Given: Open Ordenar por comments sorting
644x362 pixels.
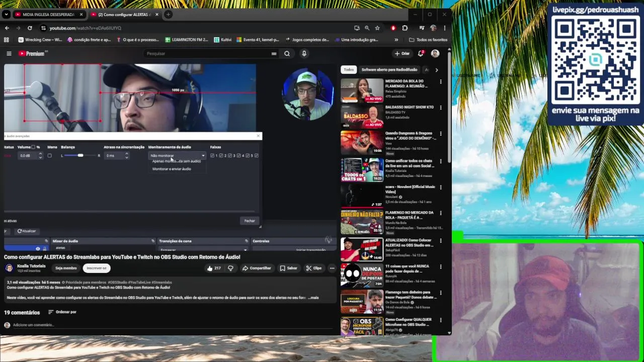Looking at the screenshot, I should tap(62, 312).
